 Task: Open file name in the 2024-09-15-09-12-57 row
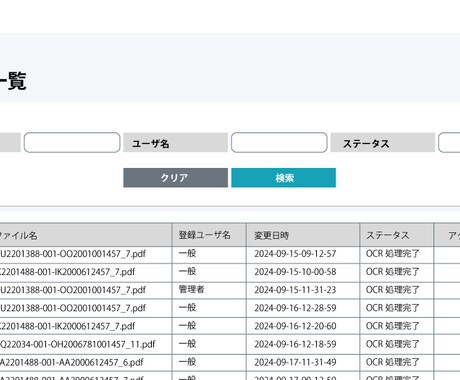point(73,254)
